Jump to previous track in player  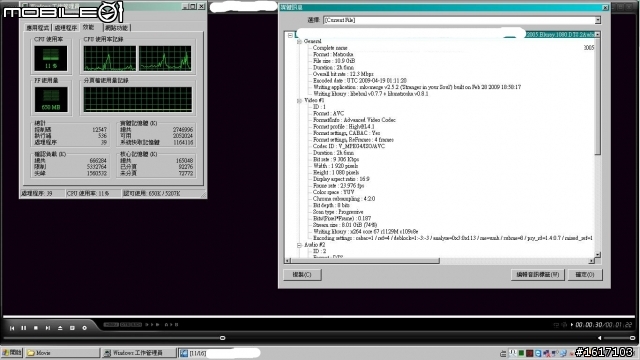pyautogui.click(x=12, y=328)
